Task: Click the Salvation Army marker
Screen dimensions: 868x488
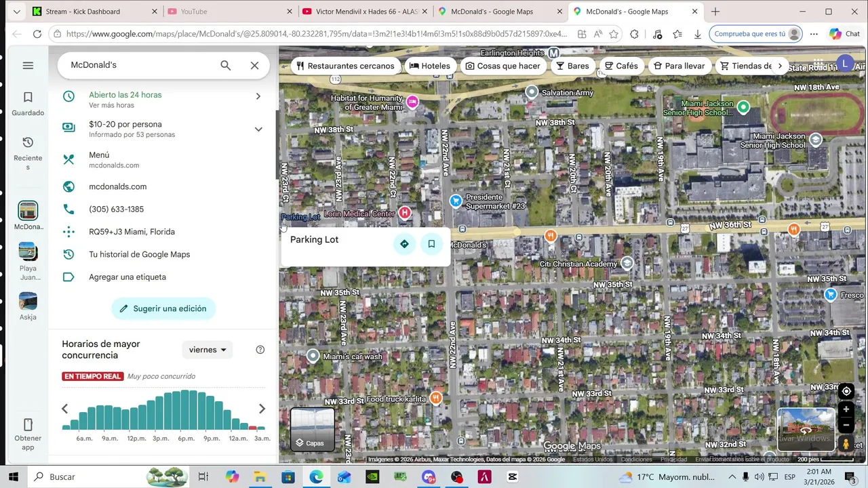Action: (532, 91)
